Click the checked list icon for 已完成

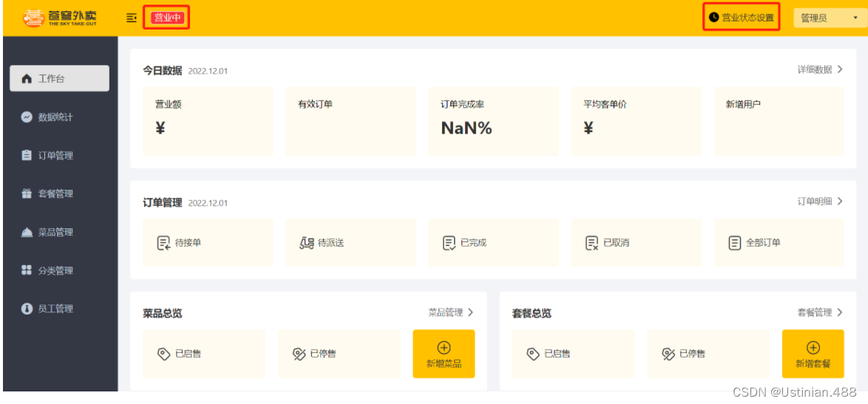tap(450, 243)
